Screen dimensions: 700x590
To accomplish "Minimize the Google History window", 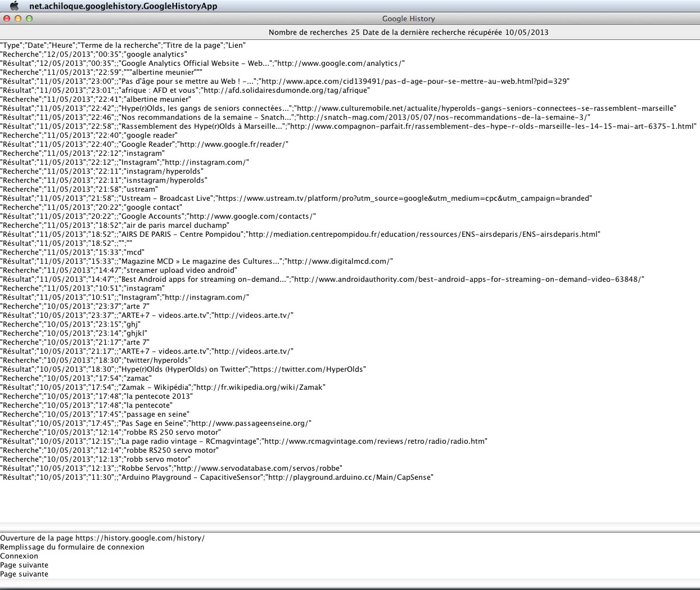I will (18, 19).
